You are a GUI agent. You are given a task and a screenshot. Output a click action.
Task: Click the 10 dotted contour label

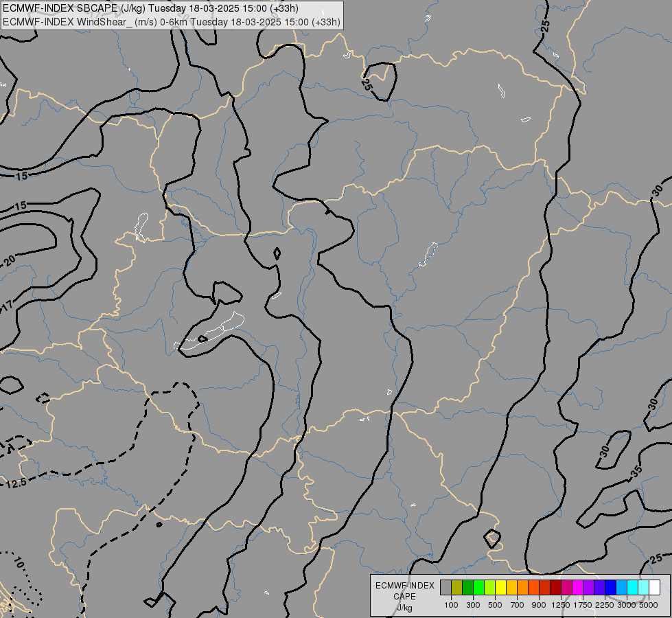coord(18,562)
